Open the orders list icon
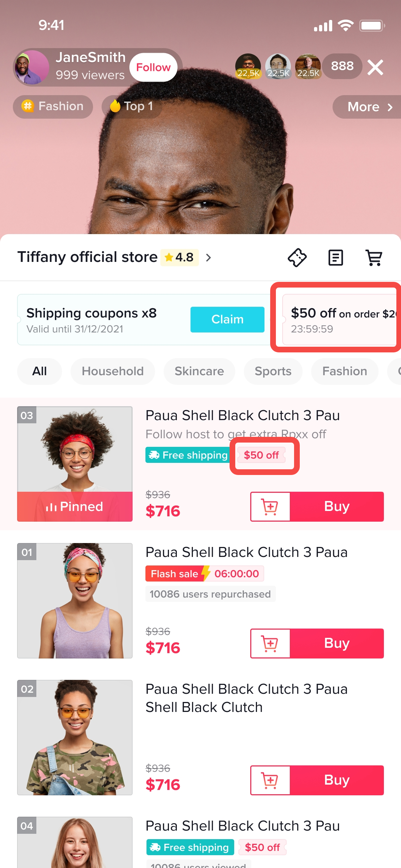The image size is (401, 868). (x=335, y=257)
